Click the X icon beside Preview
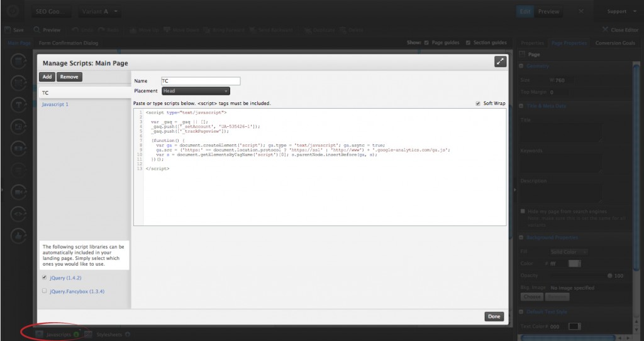The height and width of the screenshot is (341, 644). pyautogui.click(x=580, y=11)
